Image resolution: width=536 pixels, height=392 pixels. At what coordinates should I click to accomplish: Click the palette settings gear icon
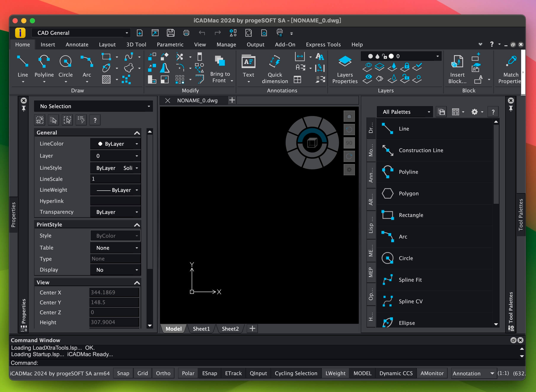click(x=474, y=112)
